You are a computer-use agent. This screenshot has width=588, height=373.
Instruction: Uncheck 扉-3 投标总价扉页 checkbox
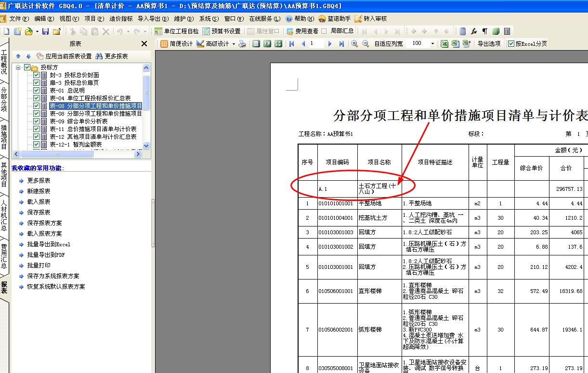click(36, 83)
